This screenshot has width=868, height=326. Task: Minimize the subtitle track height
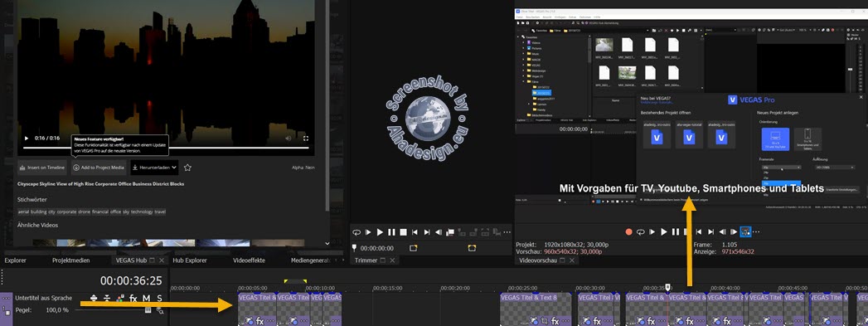[x=106, y=298]
